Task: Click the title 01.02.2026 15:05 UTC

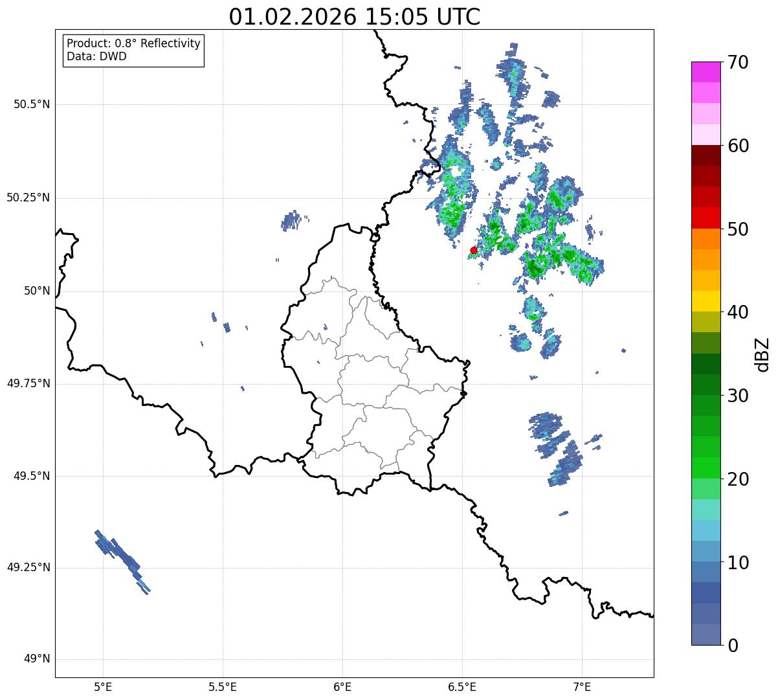Action: [355, 17]
